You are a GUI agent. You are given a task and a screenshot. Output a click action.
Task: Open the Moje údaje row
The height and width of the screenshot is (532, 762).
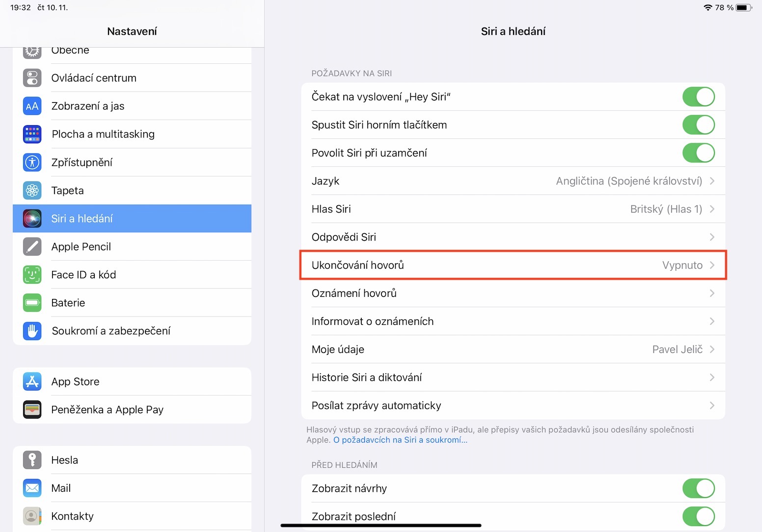(513, 349)
